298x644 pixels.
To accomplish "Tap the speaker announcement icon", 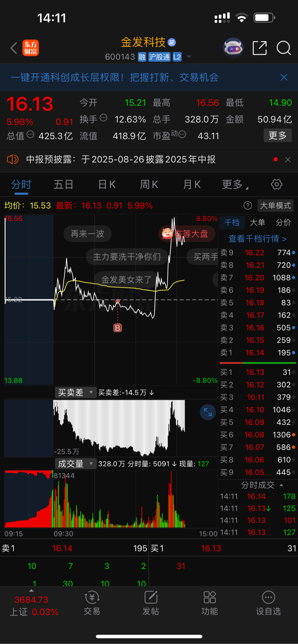I will pos(13,159).
